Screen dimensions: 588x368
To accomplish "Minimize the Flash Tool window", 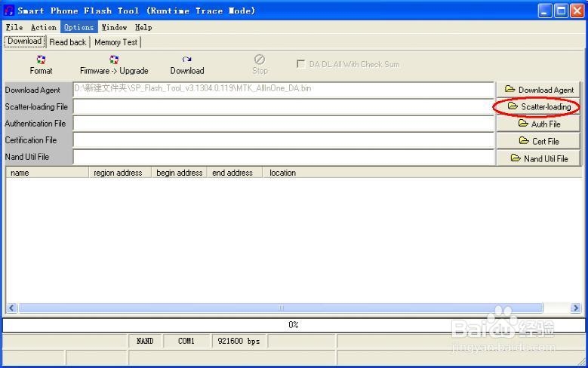I will point(545,11).
